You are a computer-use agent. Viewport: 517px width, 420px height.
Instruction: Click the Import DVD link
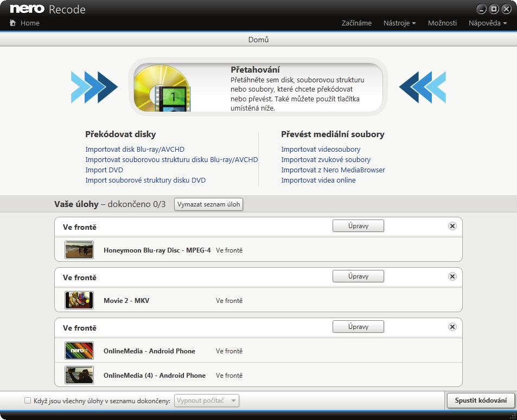coord(104,170)
